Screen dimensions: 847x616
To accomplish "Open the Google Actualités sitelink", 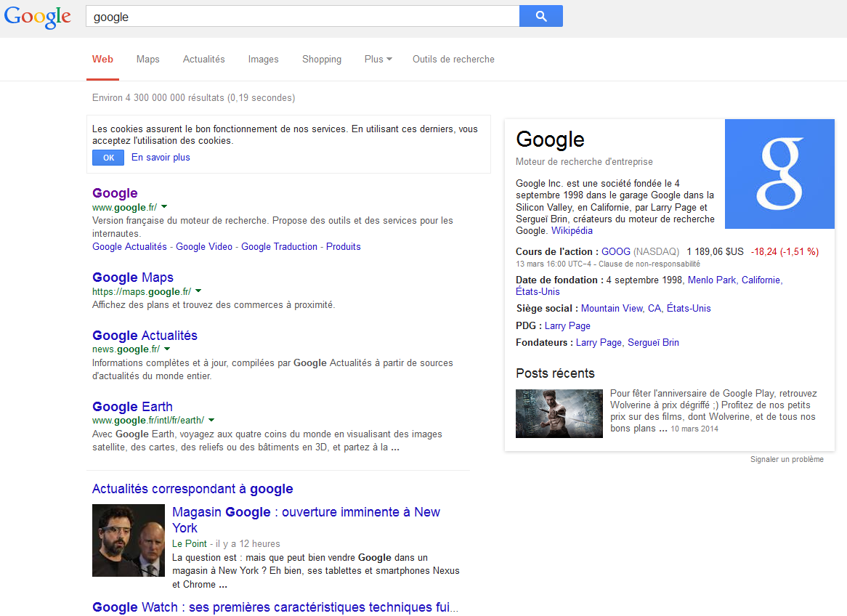I will pos(129,246).
